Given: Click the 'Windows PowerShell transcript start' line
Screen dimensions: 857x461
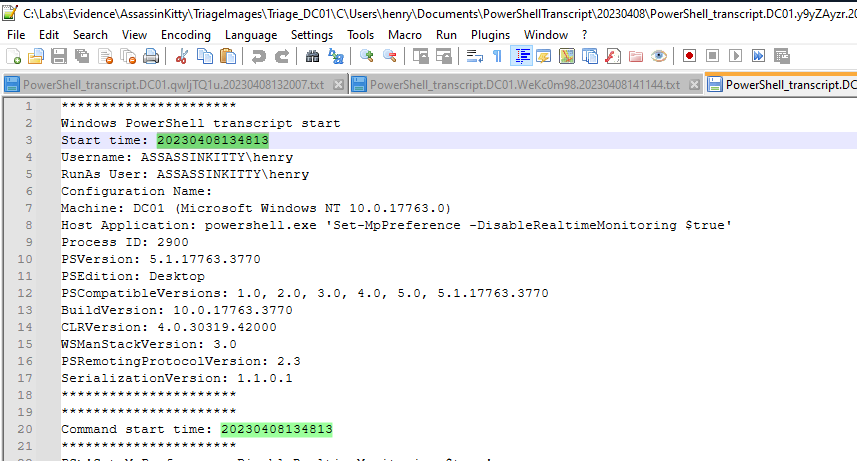Looking at the screenshot, I should (201, 124).
